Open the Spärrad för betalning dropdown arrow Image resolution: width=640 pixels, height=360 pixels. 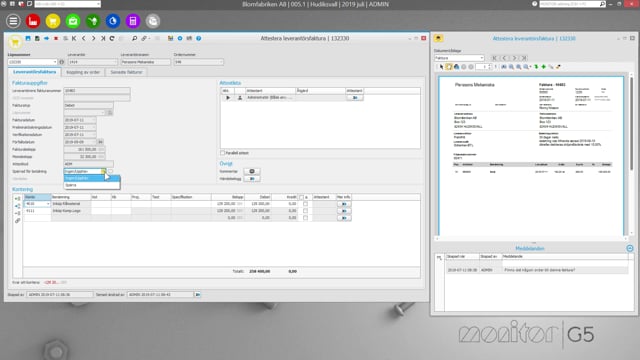[x=103, y=171]
